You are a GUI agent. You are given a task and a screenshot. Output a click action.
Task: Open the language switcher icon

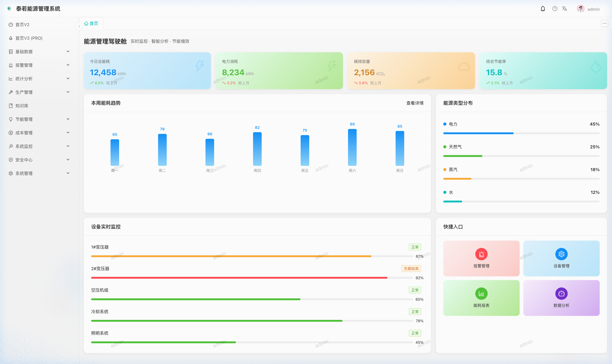[564, 9]
